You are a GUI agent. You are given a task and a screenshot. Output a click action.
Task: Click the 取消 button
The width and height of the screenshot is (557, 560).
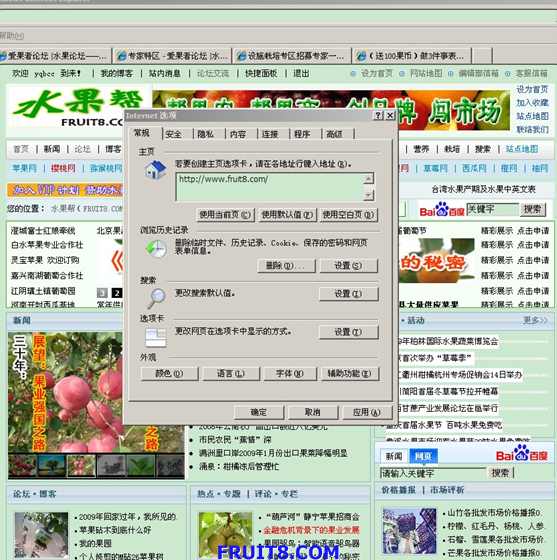(x=312, y=412)
